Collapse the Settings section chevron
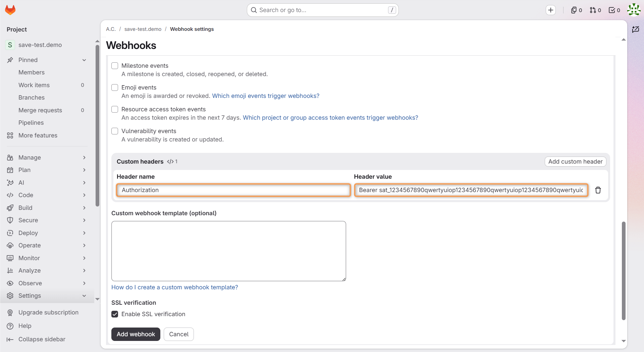 tap(84, 296)
